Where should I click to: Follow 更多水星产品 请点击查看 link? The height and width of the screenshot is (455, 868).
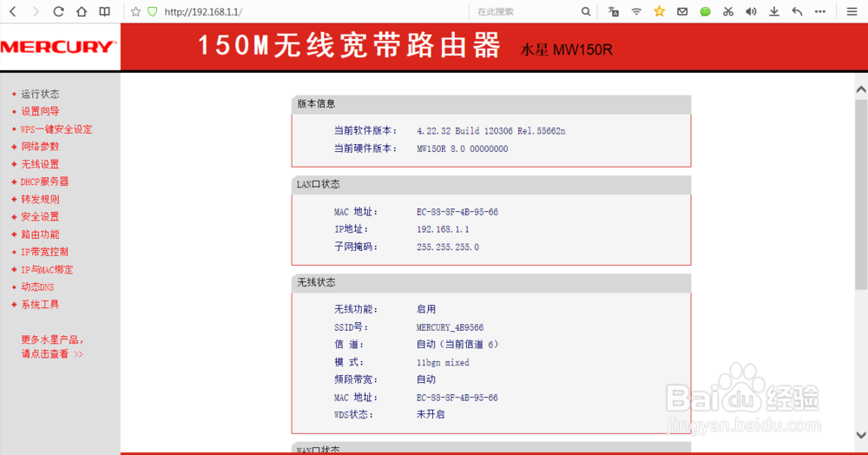[52, 346]
